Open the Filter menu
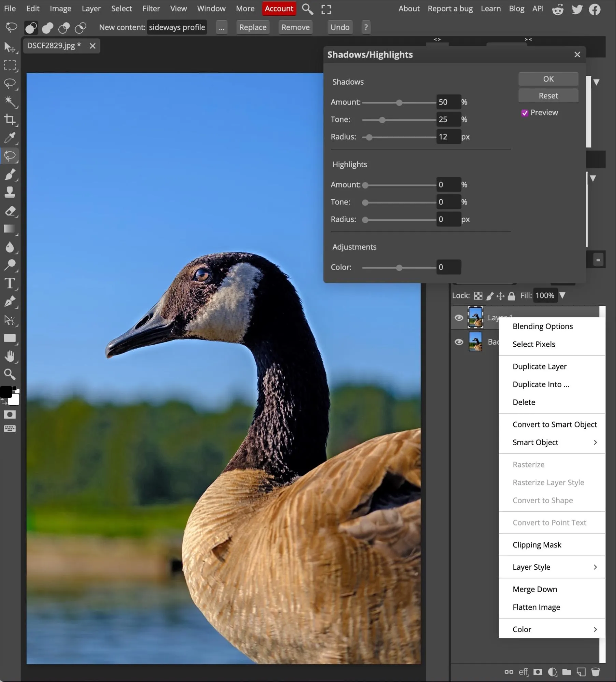 coord(151,9)
